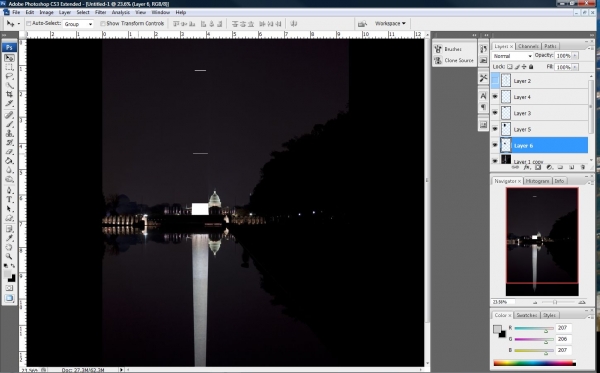Open the tool preset picker arrow
Screen dimensions: 600x373
(18, 24)
